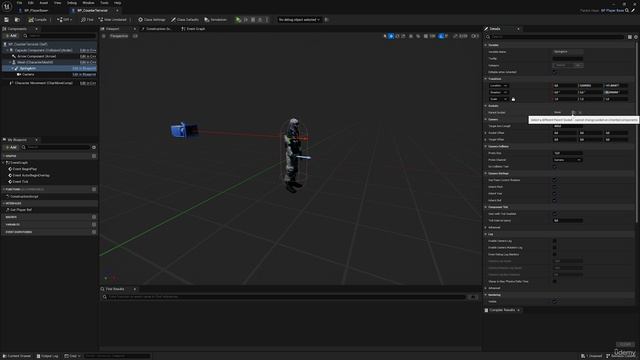Screen dimensions: 640x360
Task: Select ConstructionScript function
Action: pos(24,197)
